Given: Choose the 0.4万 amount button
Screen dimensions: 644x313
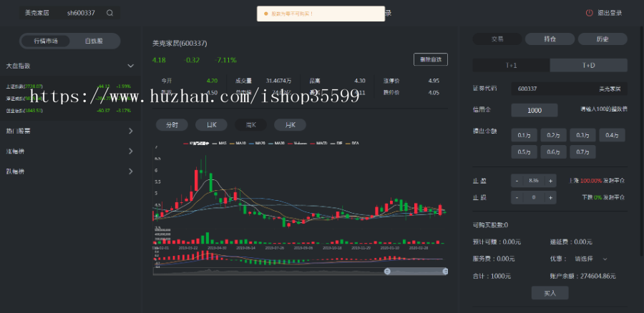Looking at the screenshot, I should 612,135.
